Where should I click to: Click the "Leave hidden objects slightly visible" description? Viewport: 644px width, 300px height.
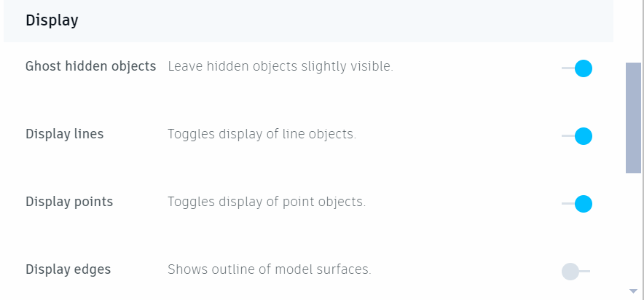pyautogui.click(x=280, y=66)
